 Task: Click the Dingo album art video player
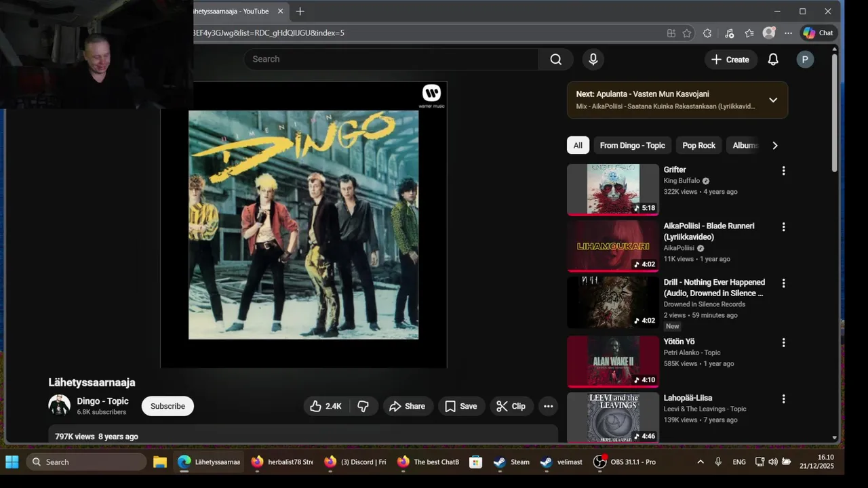304,225
